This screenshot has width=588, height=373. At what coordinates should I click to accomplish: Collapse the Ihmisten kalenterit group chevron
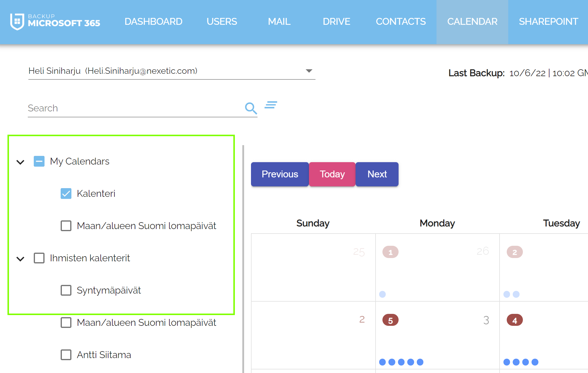(x=20, y=259)
